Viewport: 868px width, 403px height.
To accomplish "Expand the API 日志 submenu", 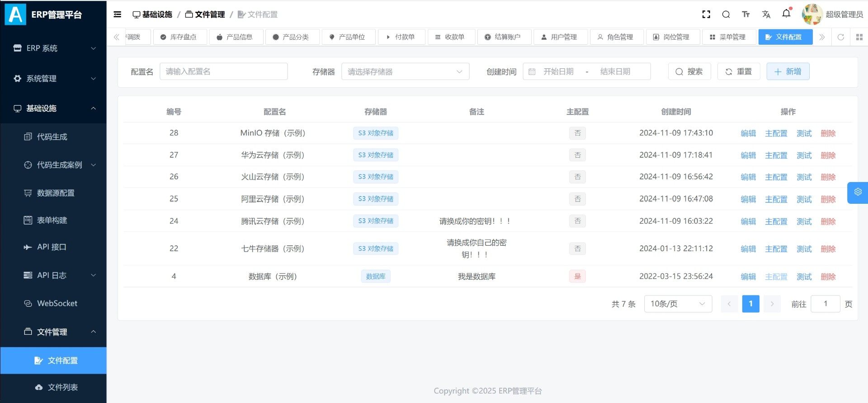I will 59,275.
